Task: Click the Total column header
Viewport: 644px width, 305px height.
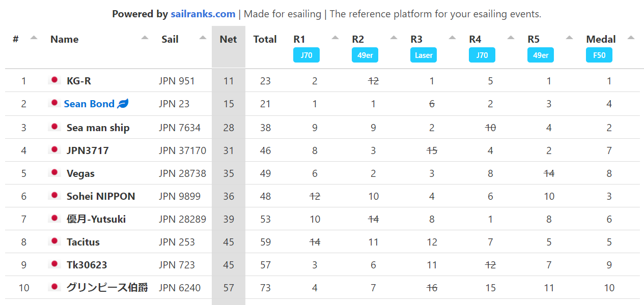Action: pyautogui.click(x=265, y=40)
